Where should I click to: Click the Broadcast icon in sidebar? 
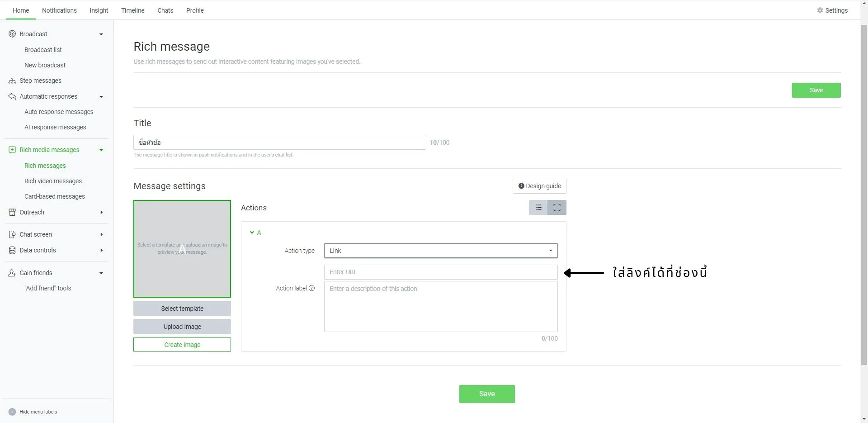pos(12,34)
